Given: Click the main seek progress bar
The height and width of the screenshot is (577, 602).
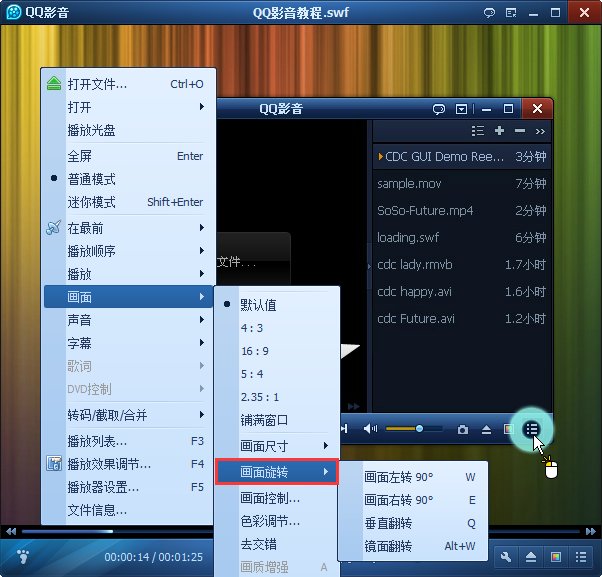Looking at the screenshot, I should tap(301, 531).
